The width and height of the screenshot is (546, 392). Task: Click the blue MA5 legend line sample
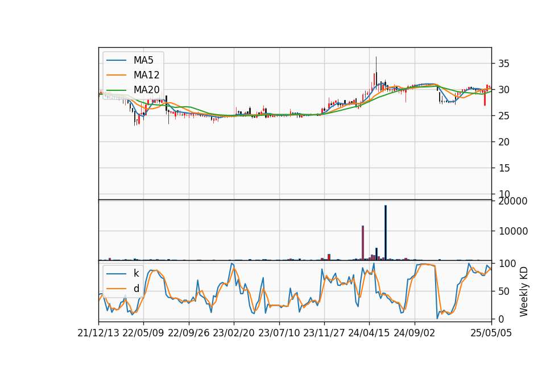(x=116, y=60)
